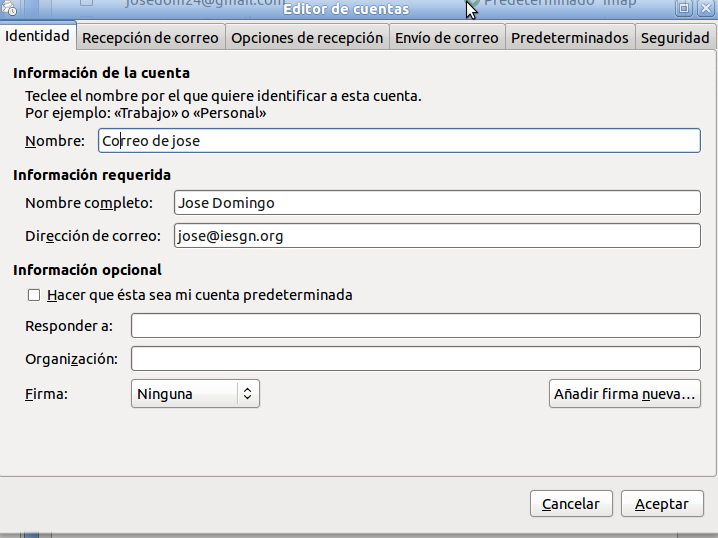Switch to the Identidad tab
The image size is (718, 538).
tap(38, 36)
